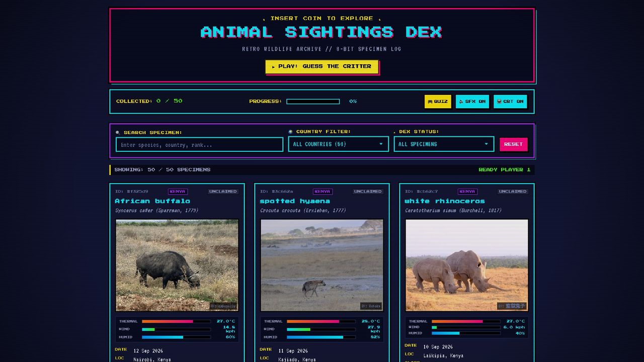Viewport: 644px width, 362px height.
Task: Toggle the CRT ON scanline effect
Action: pyautogui.click(x=510, y=102)
